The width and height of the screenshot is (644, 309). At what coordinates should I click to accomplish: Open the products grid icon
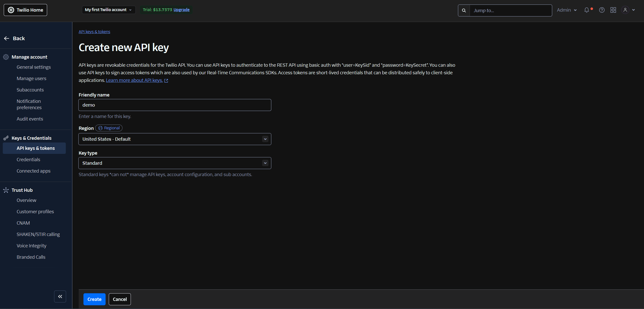[613, 10]
